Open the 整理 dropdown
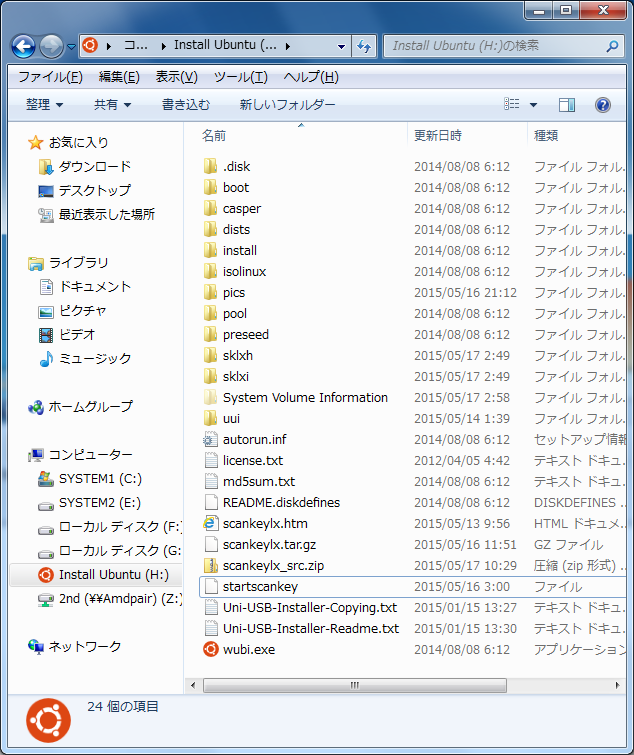634x755 pixels. (x=44, y=104)
